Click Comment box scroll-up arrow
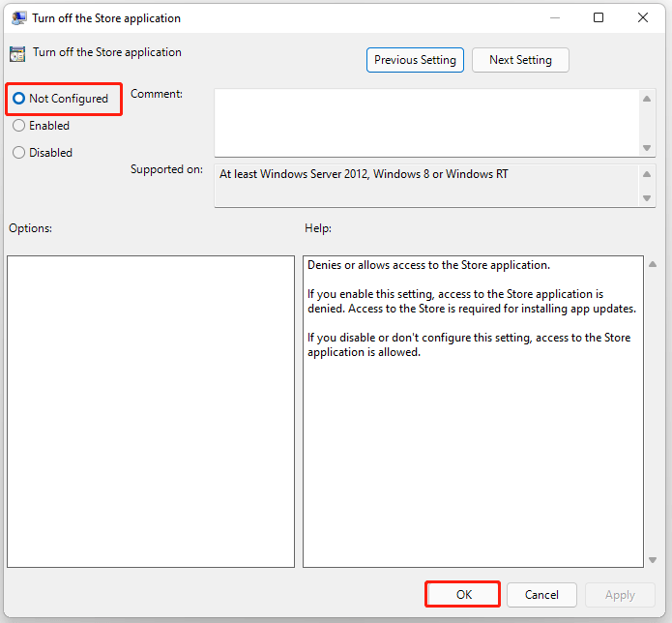 pos(647,99)
